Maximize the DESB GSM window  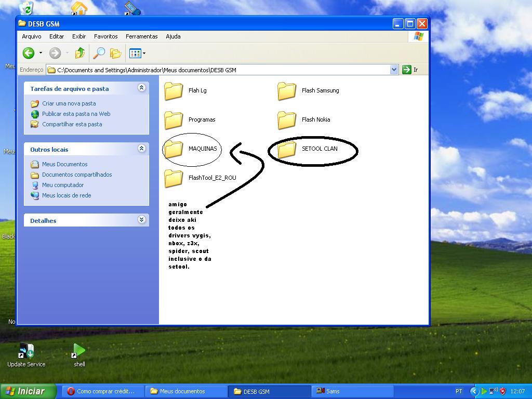[x=410, y=24]
